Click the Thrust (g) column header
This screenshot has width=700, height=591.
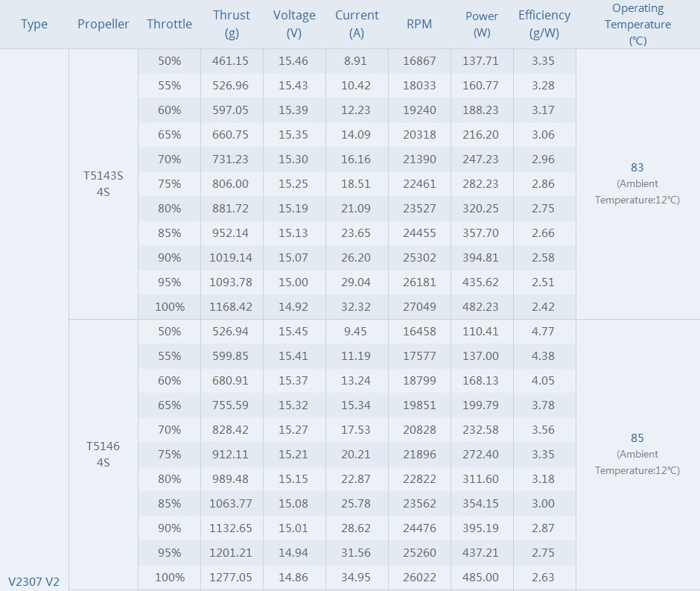point(232,25)
